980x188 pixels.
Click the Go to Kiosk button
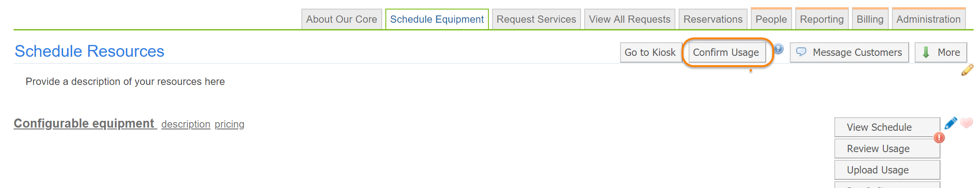[x=650, y=53]
